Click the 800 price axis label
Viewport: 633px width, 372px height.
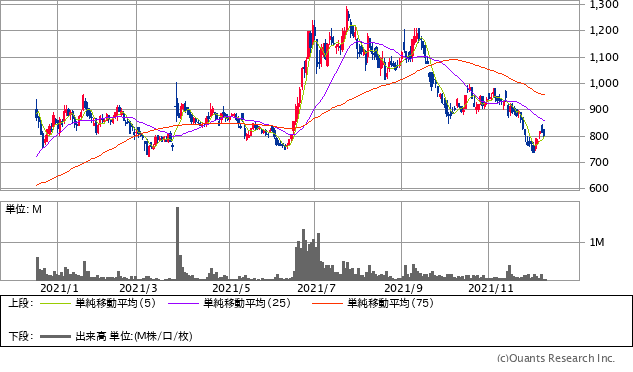tap(599, 136)
